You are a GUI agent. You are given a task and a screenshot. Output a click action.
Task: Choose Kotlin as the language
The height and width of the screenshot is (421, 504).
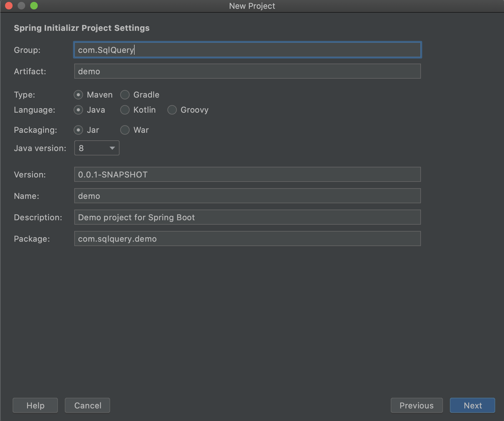click(125, 110)
